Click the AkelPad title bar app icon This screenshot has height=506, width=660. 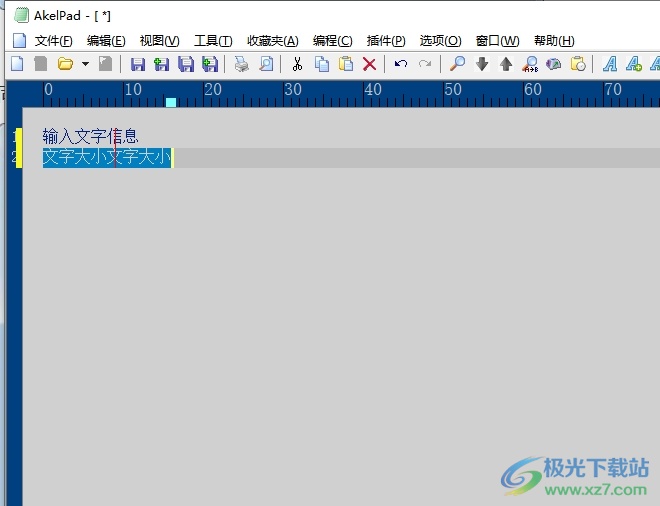point(21,15)
